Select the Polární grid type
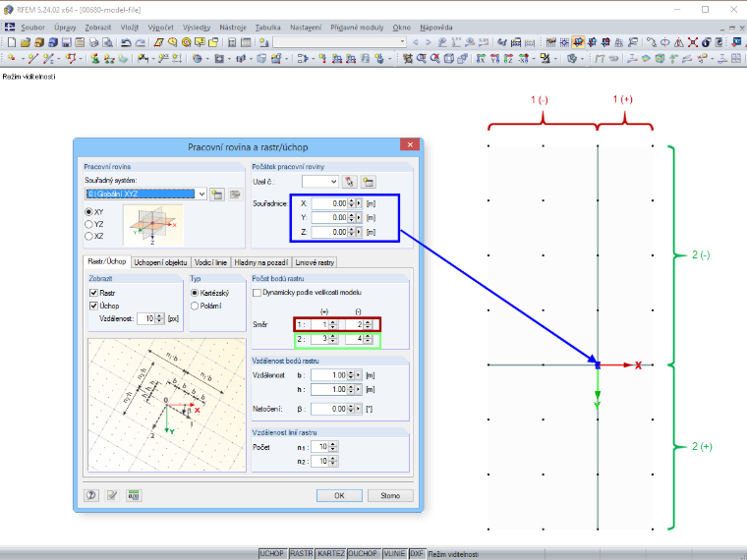The image size is (747, 560). pos(195,306)
